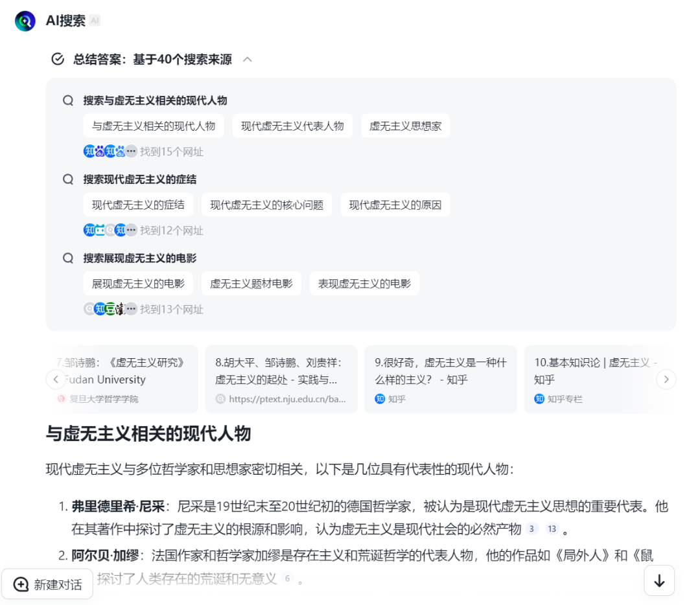Select the 现代虚无主义的症结 query chip
The width and height of the screenshot is (700, 605).
click(138, 205)
